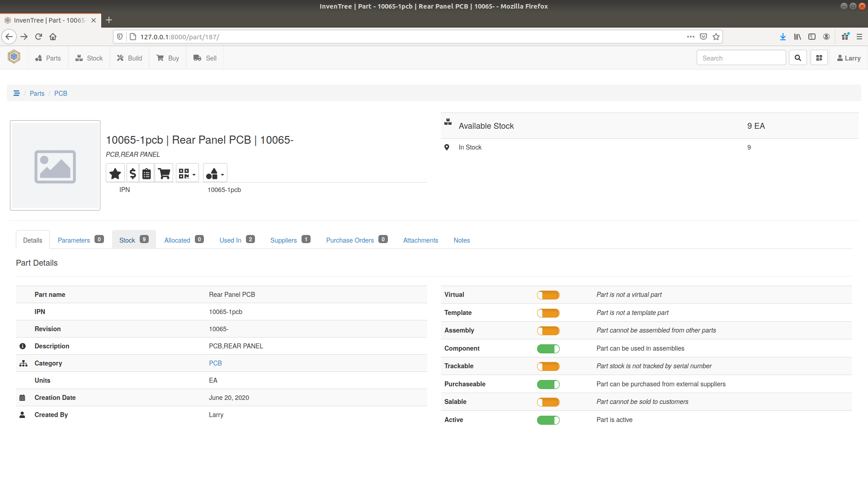Order part using shopping cart icon

[164, 173]
